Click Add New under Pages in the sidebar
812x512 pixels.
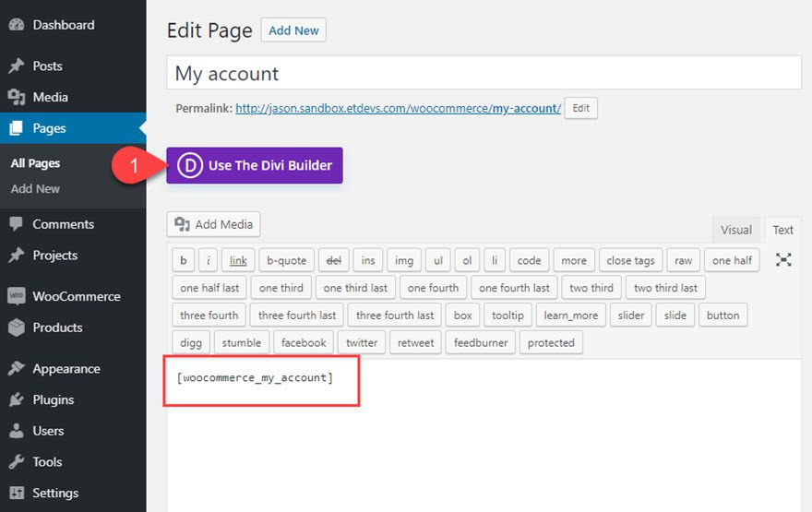[x=35, y=188]
